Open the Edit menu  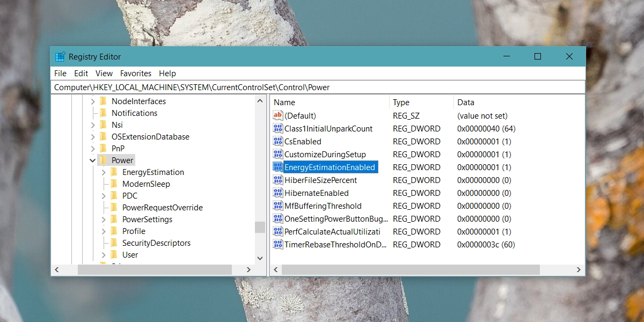pos(81,74)
